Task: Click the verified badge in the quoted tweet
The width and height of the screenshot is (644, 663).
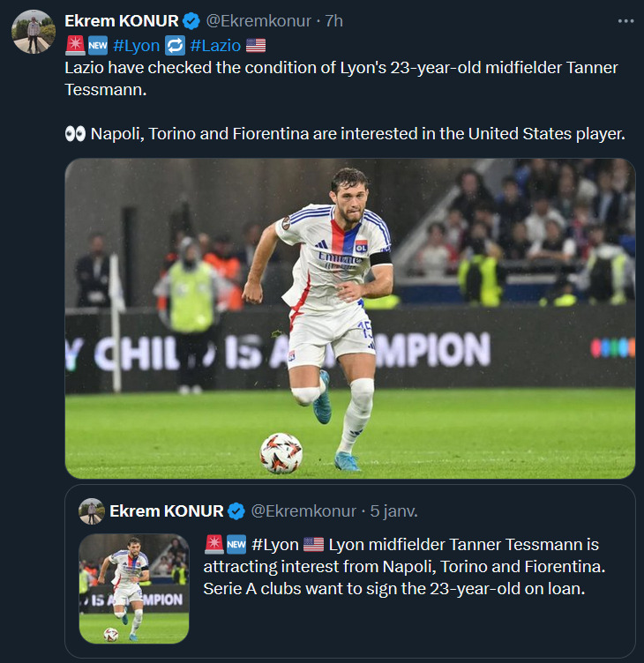Action: coord(236,511)
